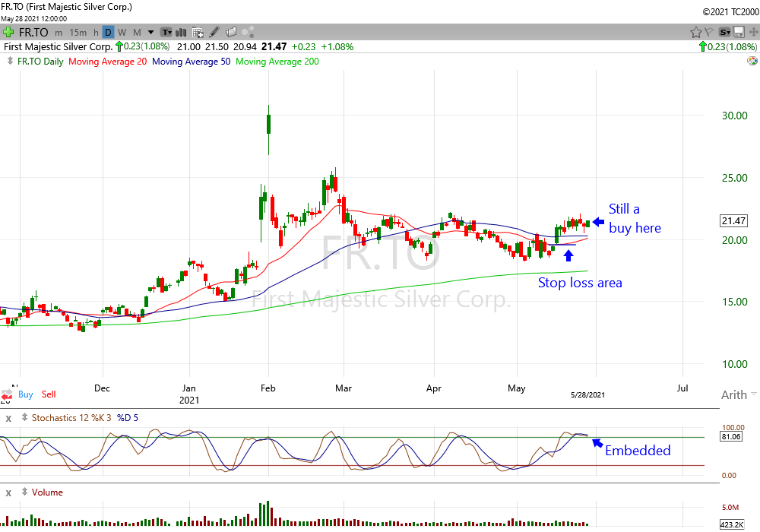Open the Arith scale dropdown
Viewport: 760px width, 532px height.
coord(738,395)
